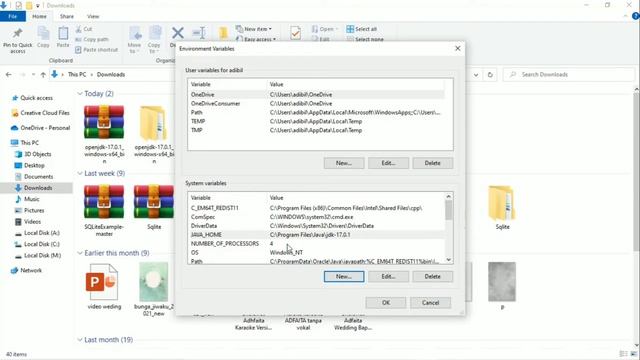Screen dimensions: 640x360
Task: Click the Refresh button in address bar
Action: (490, 75)
